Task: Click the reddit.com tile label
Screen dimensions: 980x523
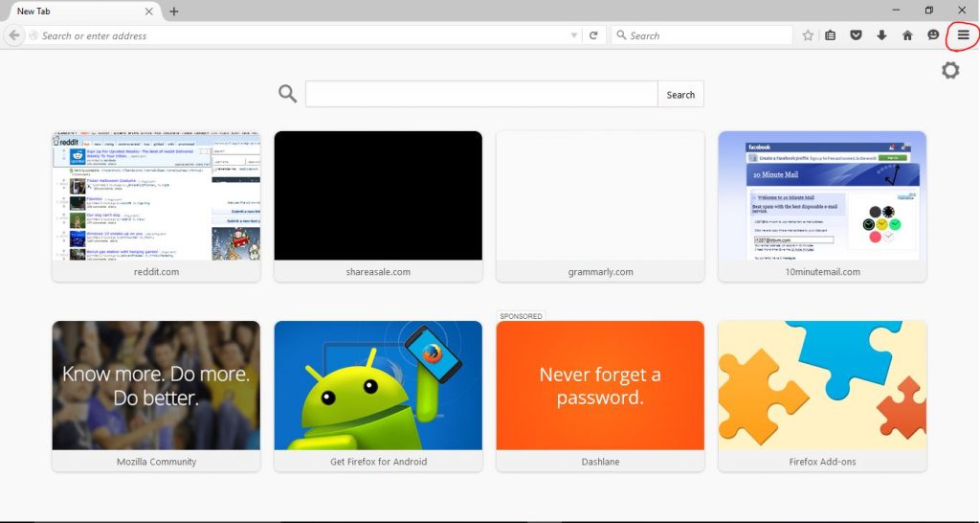Action: click(x=156, y=272)
